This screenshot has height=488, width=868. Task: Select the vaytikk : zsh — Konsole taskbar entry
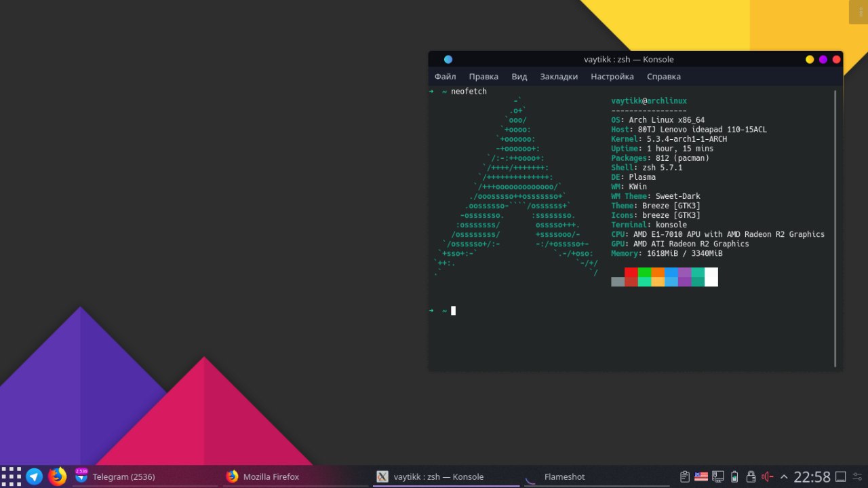click(x=447, y=476)
